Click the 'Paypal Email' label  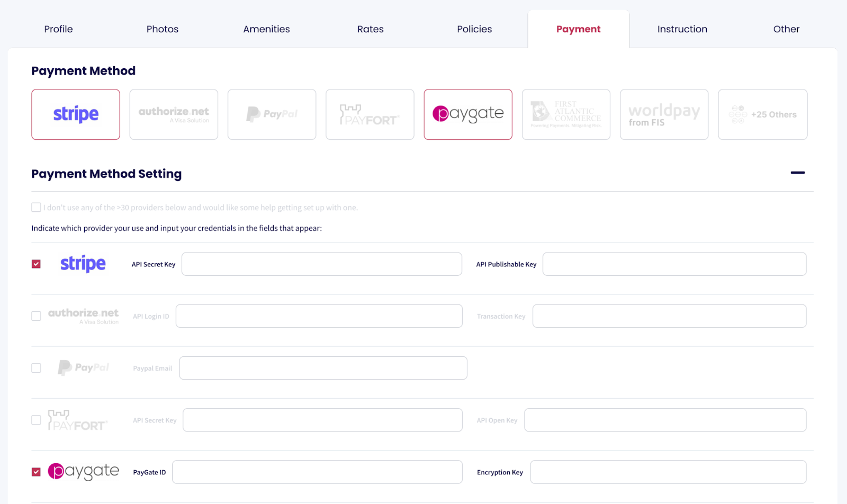(152, 368)
